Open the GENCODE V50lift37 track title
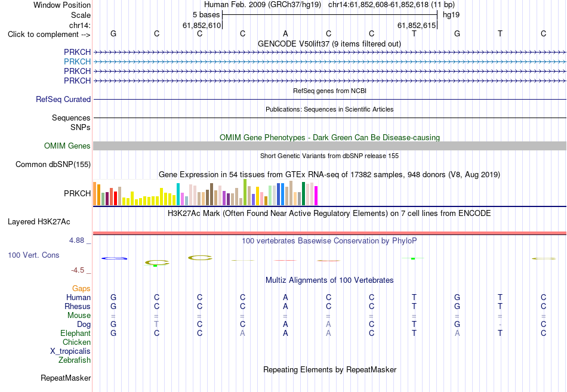Image resolution: width=567 pixels, height=392 pixels. click(x=329, y=44)
